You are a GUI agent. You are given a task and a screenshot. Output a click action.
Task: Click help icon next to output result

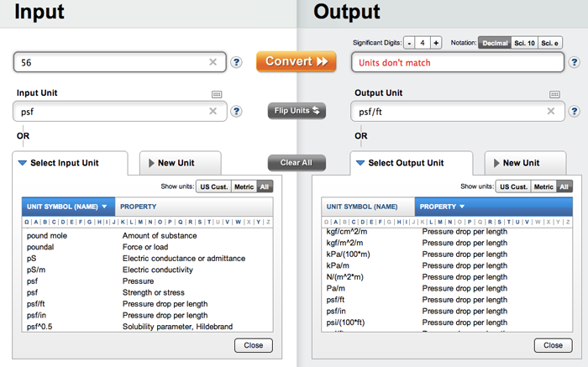click(x=575, y=61)
